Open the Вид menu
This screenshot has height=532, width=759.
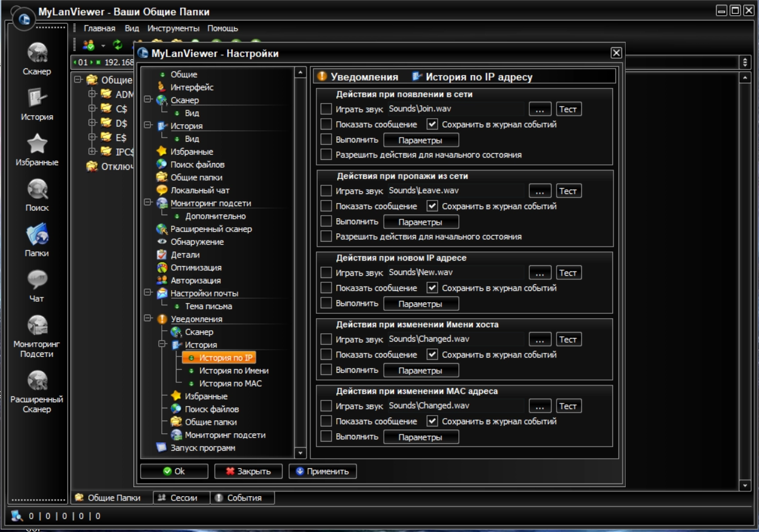pyautogui.click(x=132, y=28)
